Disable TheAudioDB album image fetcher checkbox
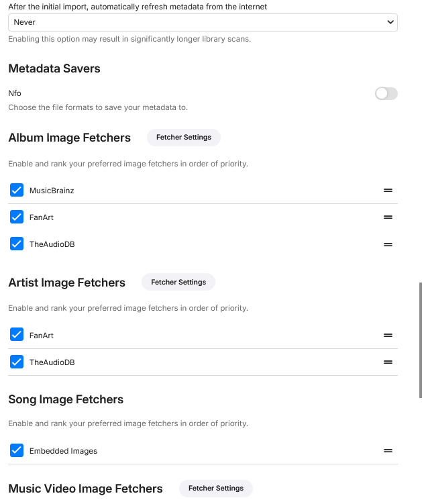Viewport: 422px width, 504px height. (17, 244)
